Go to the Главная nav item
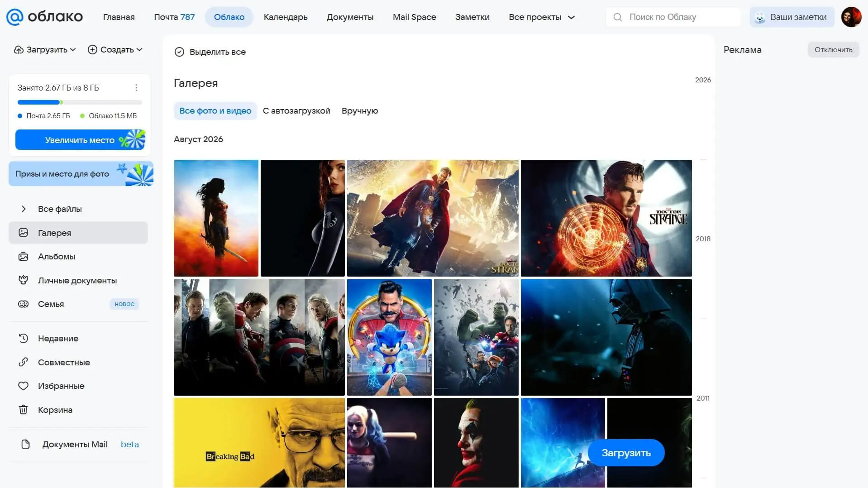The width and height of the screenshot is (868, 488). coord(119,17)
